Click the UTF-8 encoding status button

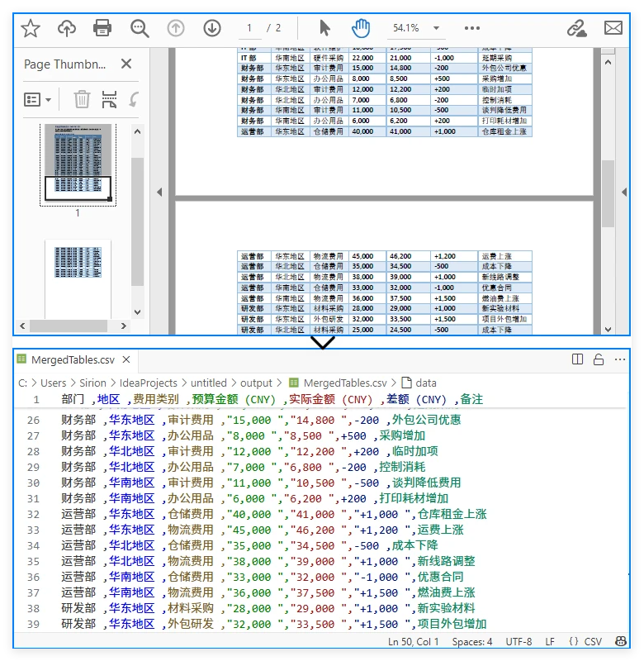pyautogui.click(x=519, y=642)
